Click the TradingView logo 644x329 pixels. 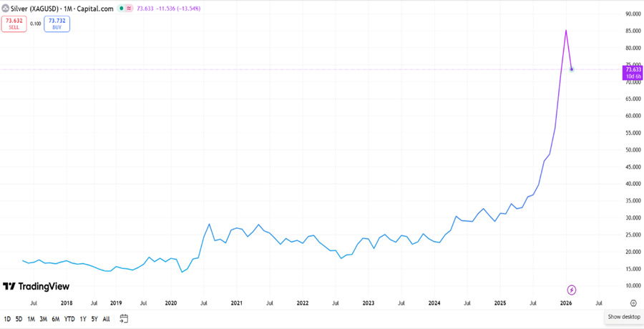tap(36, 286)
